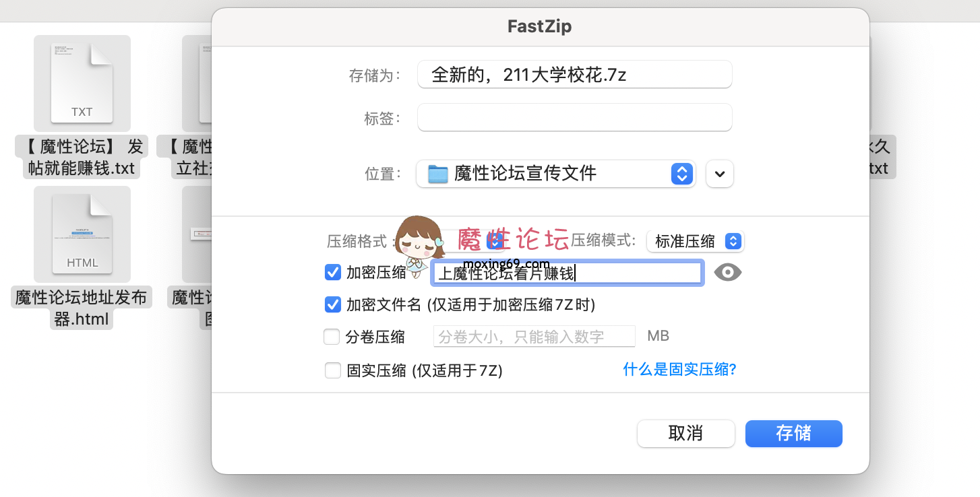The image size is (980, 497).
Task: Click the encryption password field
Action: 568,273
